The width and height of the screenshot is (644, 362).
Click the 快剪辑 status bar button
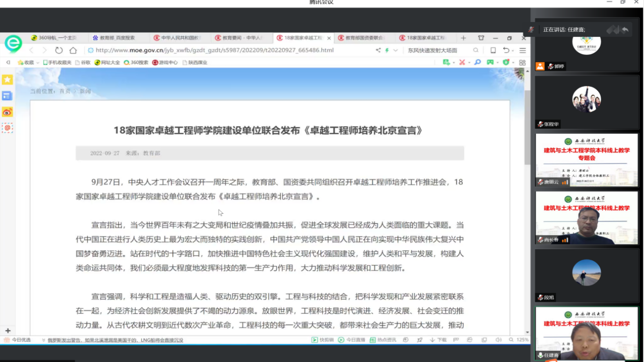point(323,340)
